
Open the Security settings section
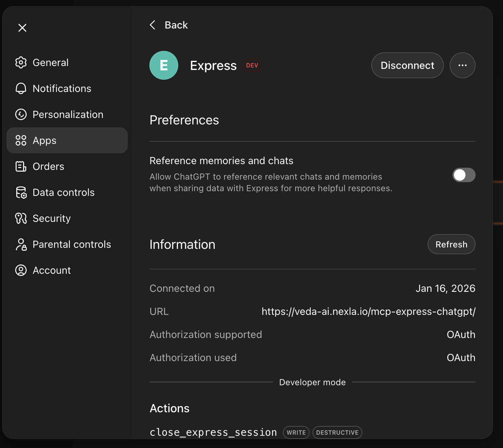[x=52, y=218]
